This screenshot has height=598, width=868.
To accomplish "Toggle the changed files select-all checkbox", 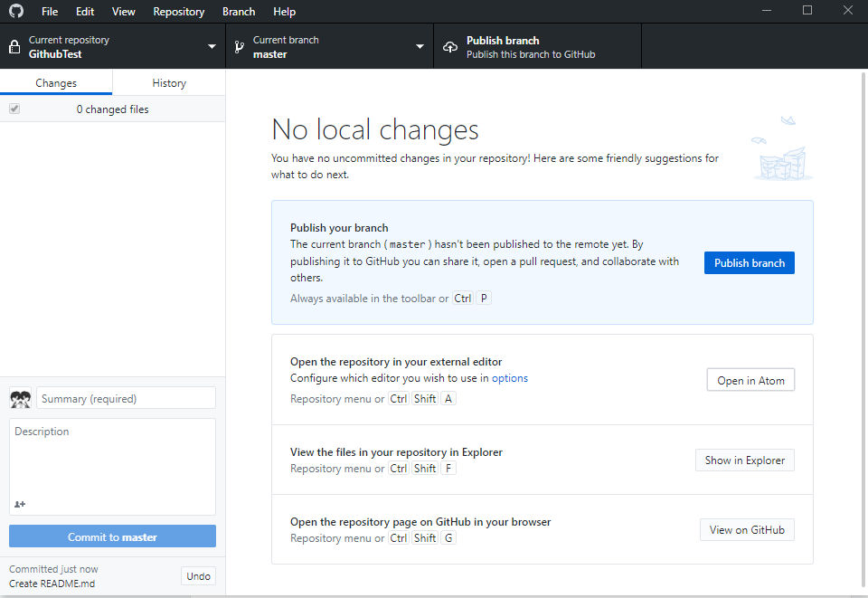I will tap(14, 109).
